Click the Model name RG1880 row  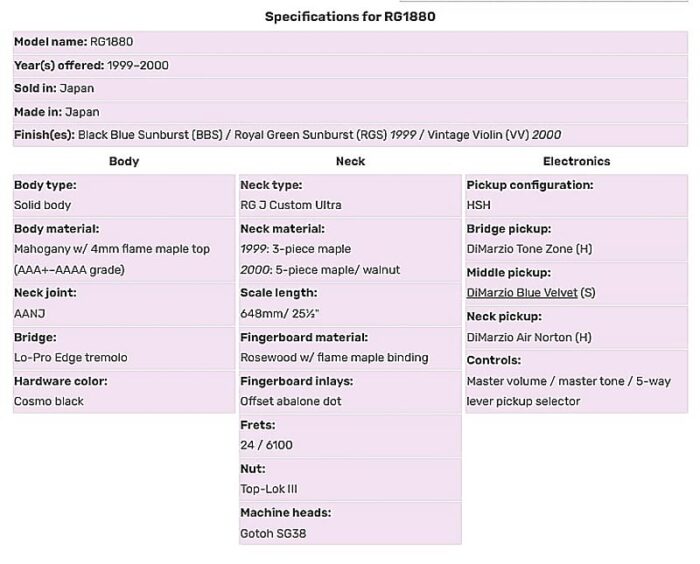(350, 42)
